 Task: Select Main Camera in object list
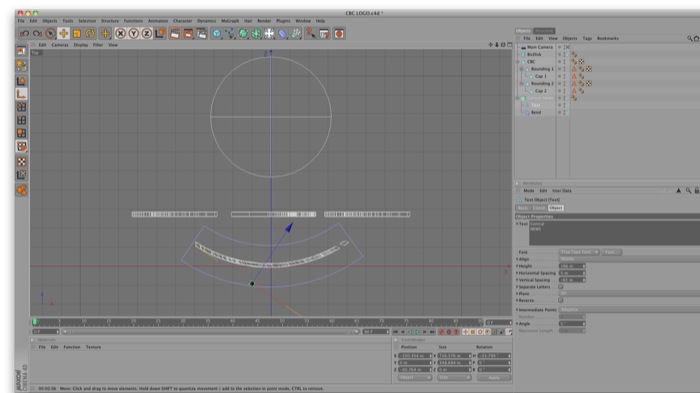(x=540, y=47)
